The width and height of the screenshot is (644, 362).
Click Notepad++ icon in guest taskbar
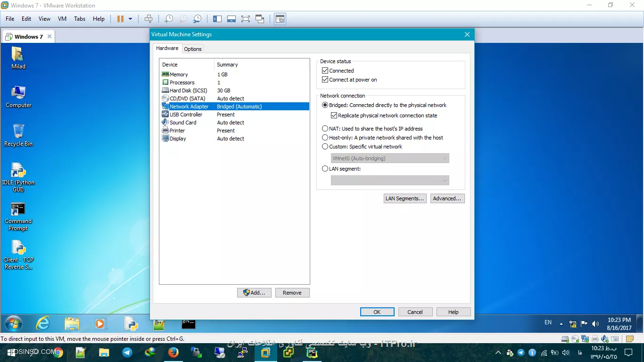click(159, 324)
